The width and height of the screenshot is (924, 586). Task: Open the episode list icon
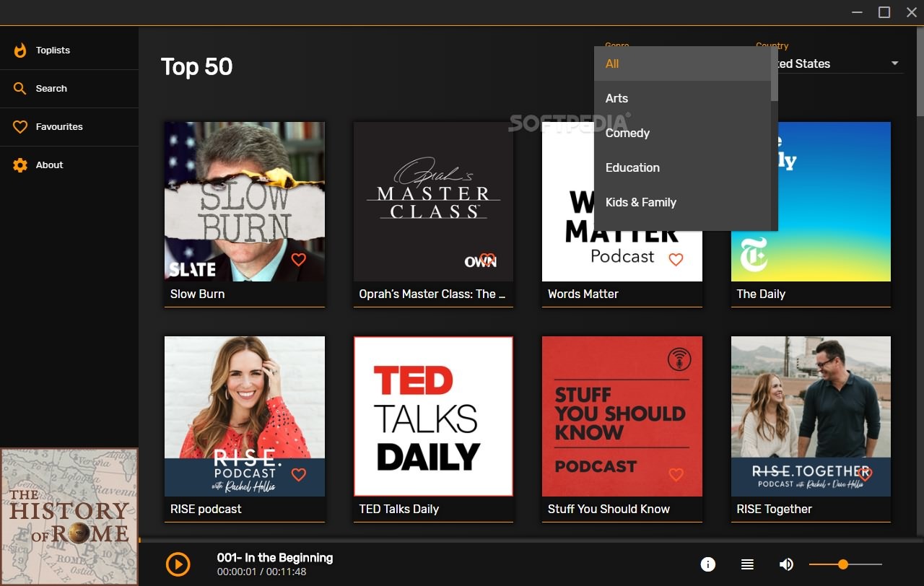click(x=748, y=564)
